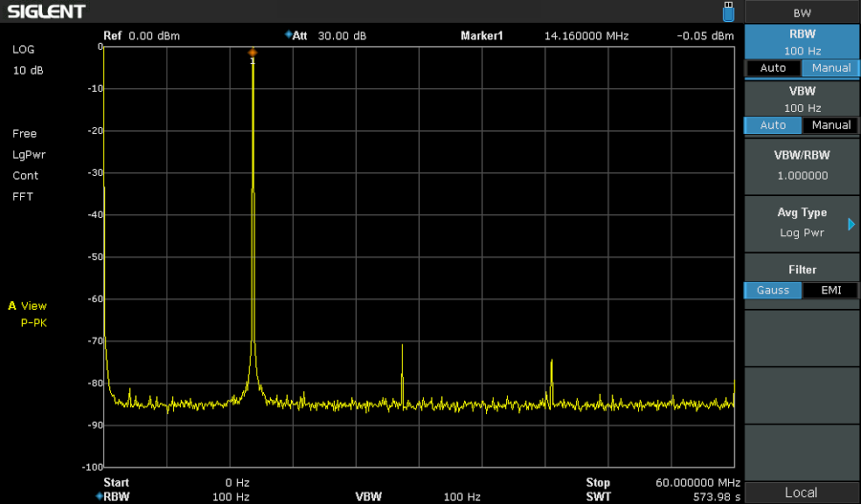Click the Att 30.00 dB readout

coord(325,35)
